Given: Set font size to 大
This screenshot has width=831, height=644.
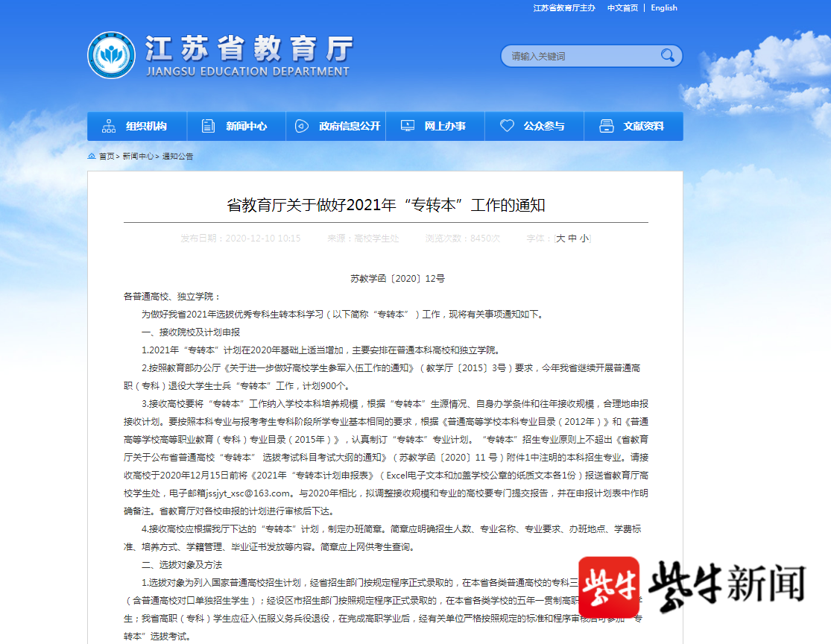Looking at the screenshot, I should coord(560,239).
